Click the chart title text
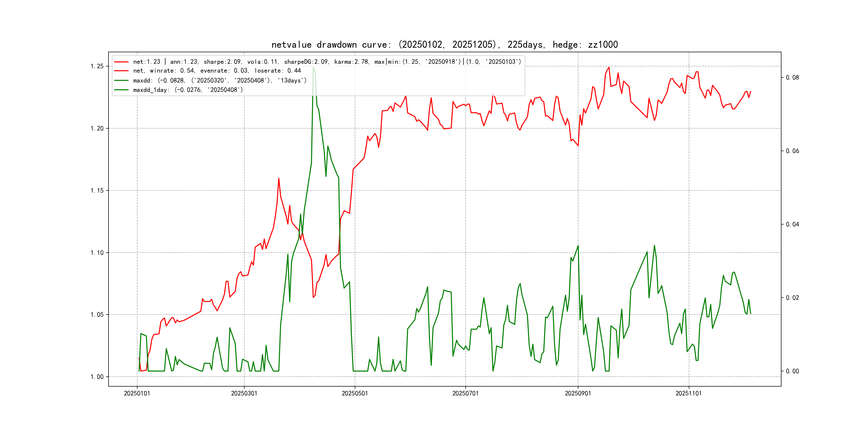868x434 pixels. pos(444,45)
